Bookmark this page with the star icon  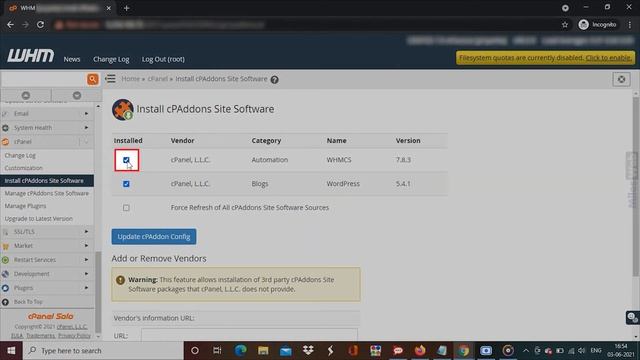[565, 25]
